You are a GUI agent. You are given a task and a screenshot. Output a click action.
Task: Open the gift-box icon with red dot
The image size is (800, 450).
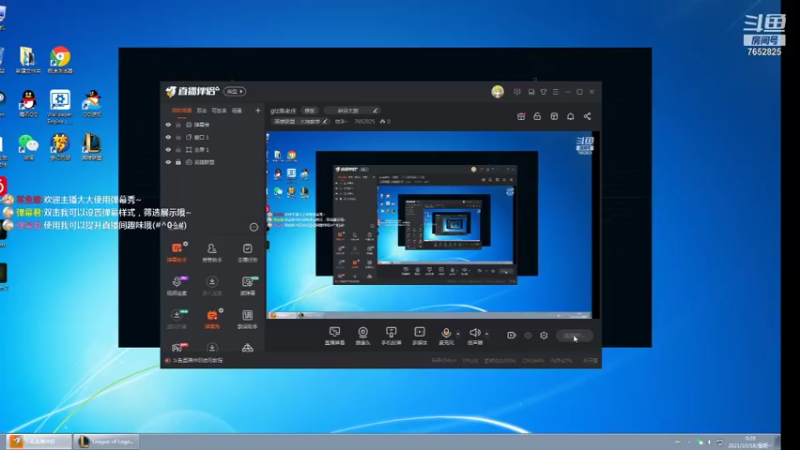pyautogui.click(x=521, y=116)
